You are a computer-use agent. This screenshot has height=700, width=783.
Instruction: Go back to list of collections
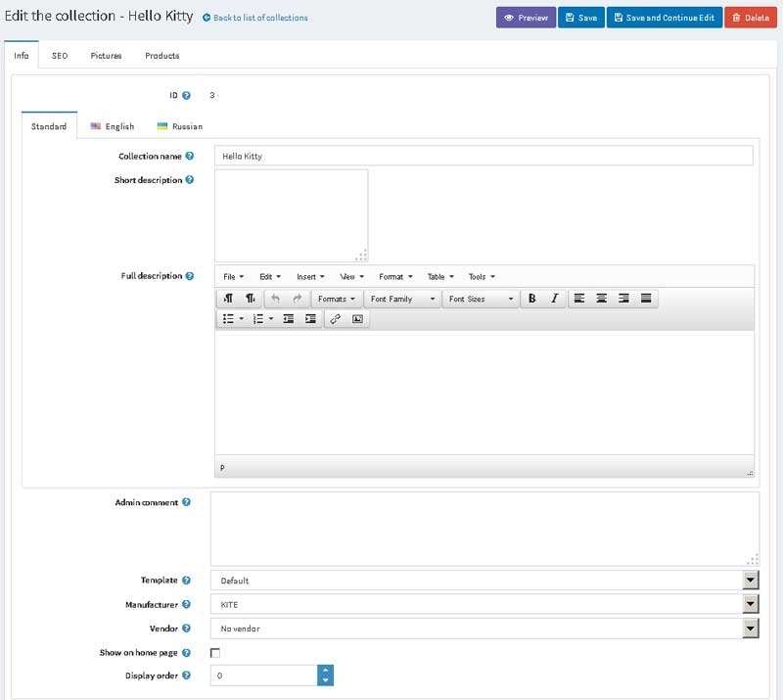[255, 18]
